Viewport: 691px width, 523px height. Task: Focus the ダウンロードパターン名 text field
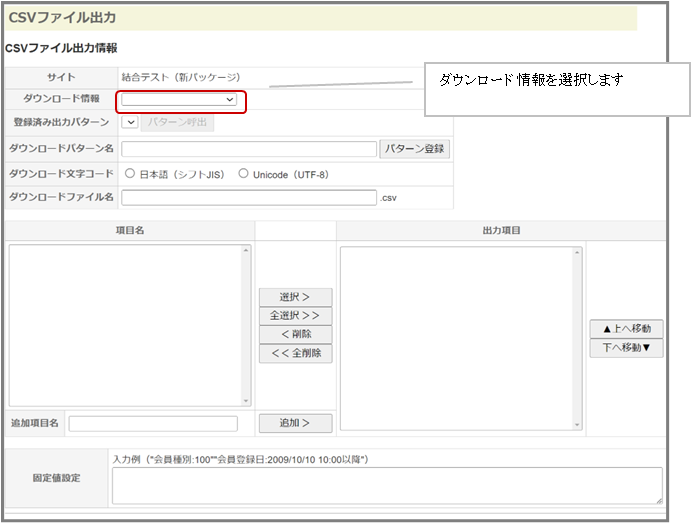(248, 149)
